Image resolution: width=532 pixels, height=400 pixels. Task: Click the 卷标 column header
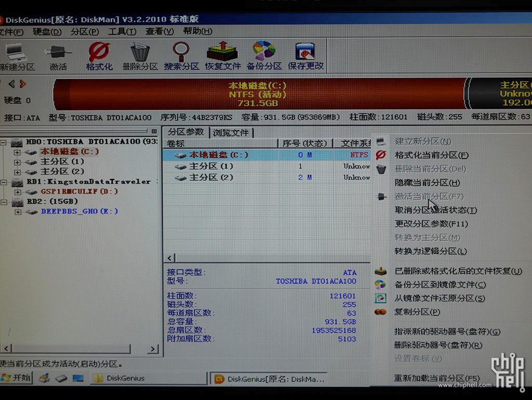tap(220, 143)
